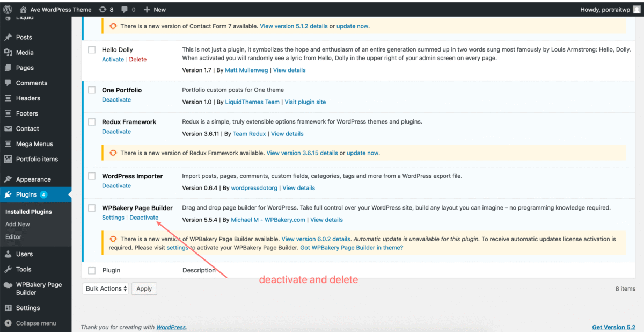The height and width of the screenshot is (332, 644).
Task: Click the WPBakery Page Builder sidebar icon
Action: (x=9, y=285)
